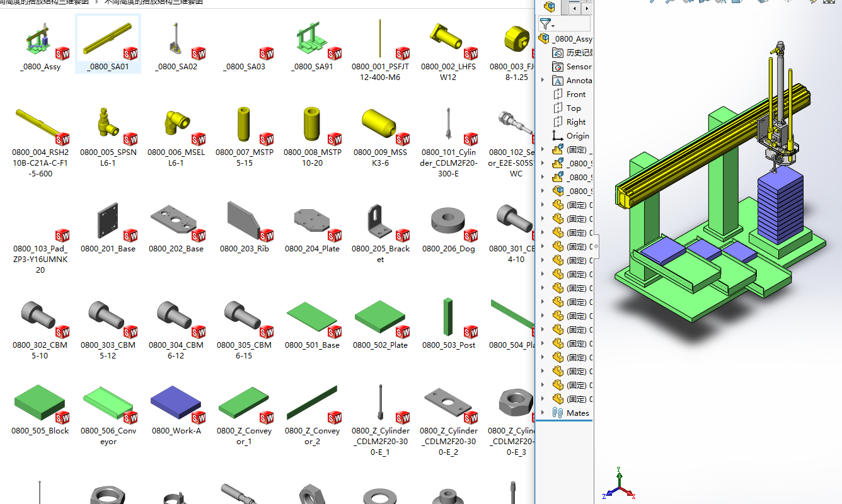Select the Right plane in the tree
This screenshot has height=504, width=842.
coord(569,122)
